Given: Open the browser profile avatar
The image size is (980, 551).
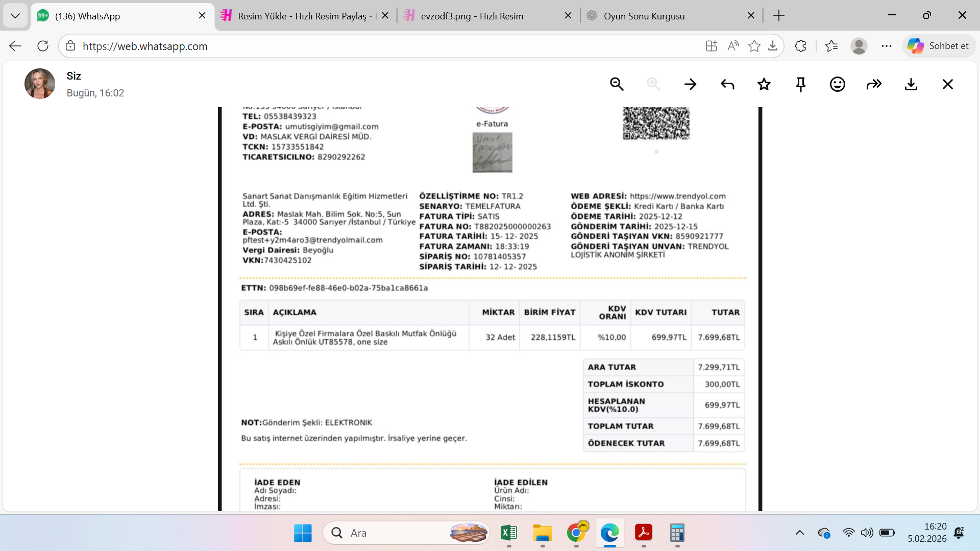Looking at the screenshot, I should pos(859,46).
